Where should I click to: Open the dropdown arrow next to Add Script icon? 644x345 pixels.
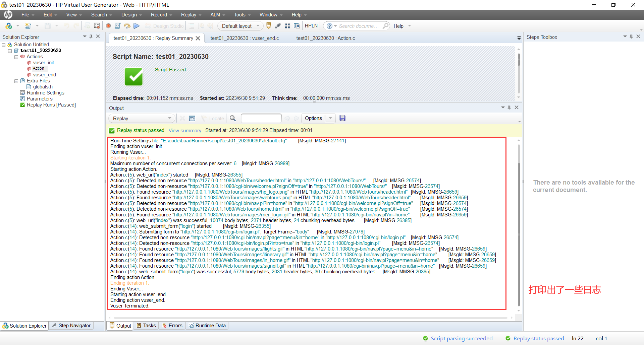tap(37, 26)
